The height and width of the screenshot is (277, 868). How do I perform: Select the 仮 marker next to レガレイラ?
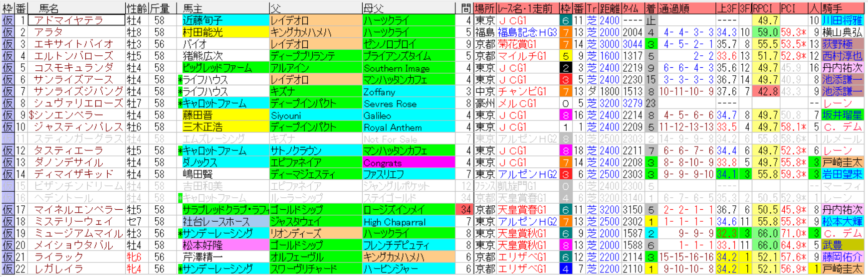click(7, 269)
